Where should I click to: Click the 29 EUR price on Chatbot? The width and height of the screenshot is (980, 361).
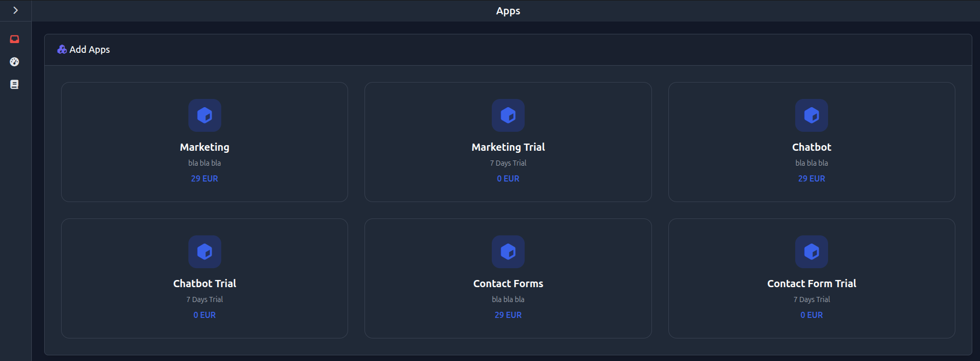pos(811,178)
